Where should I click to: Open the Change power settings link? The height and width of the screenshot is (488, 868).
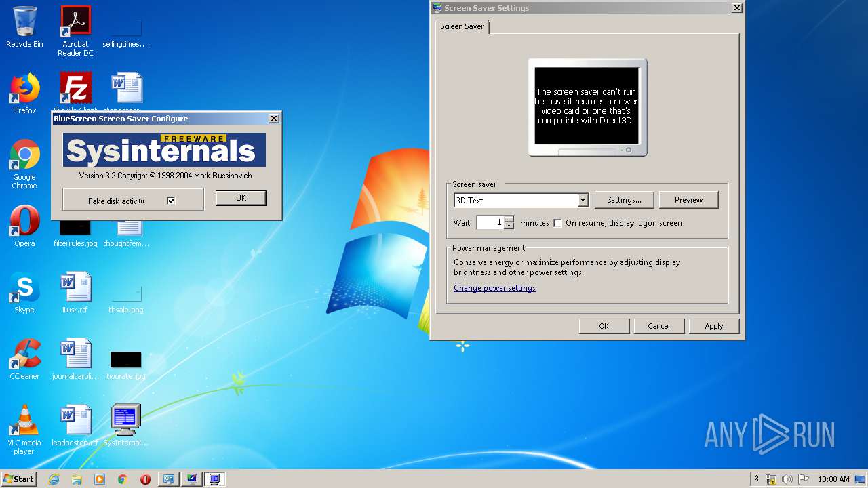pos(494,288)
